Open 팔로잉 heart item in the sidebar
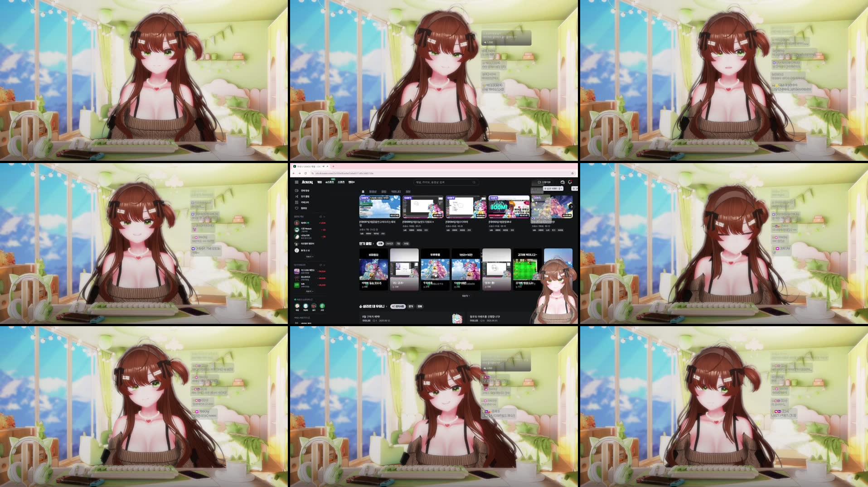Screen dimensions: 868x487 click(301, 208)
